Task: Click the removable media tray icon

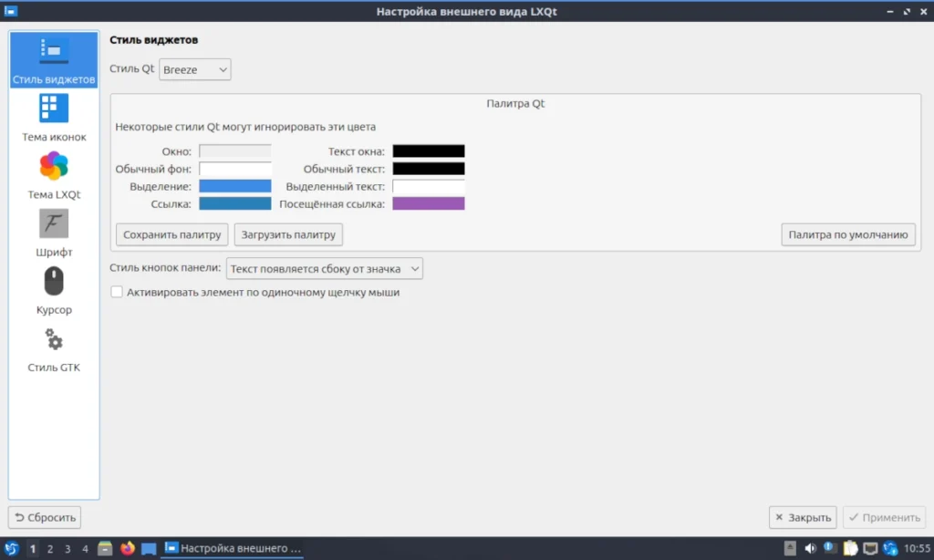Action: (x=790, y=548)
